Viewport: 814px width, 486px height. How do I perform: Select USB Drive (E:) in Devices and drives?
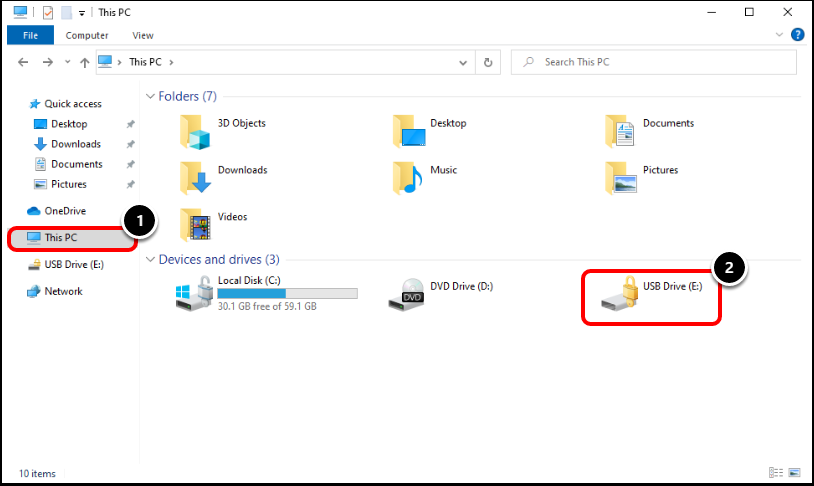point(652,294)
